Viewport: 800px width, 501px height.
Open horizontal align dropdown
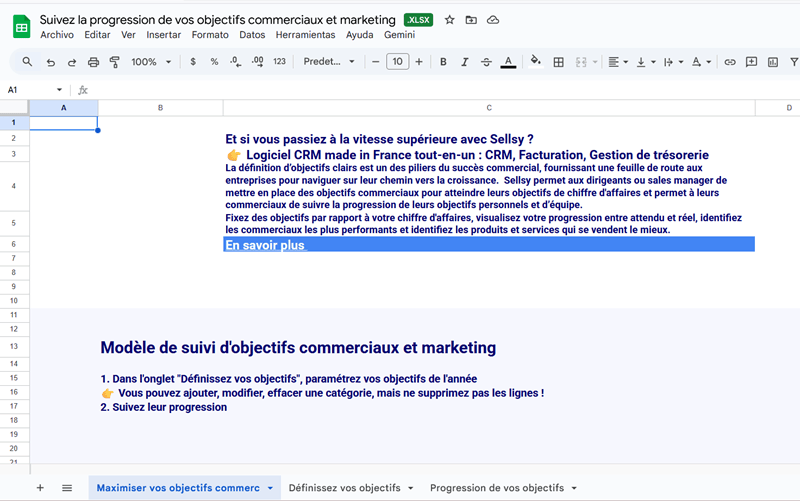click(x=618, y=62)
